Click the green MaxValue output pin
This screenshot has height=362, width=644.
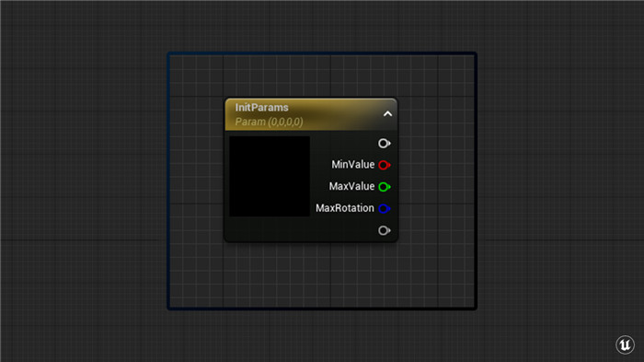[x=384, y=187]
